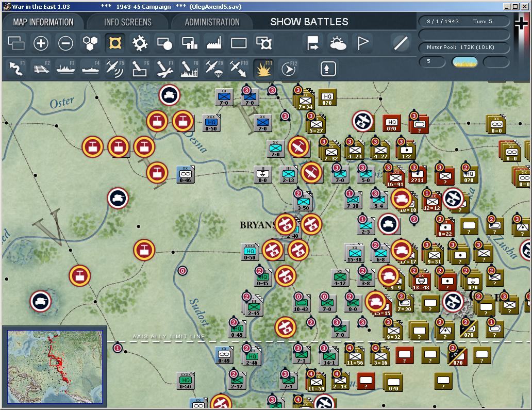Open the Map Information tab
Screen dimensions: 532x410
[x=43, y=22]
